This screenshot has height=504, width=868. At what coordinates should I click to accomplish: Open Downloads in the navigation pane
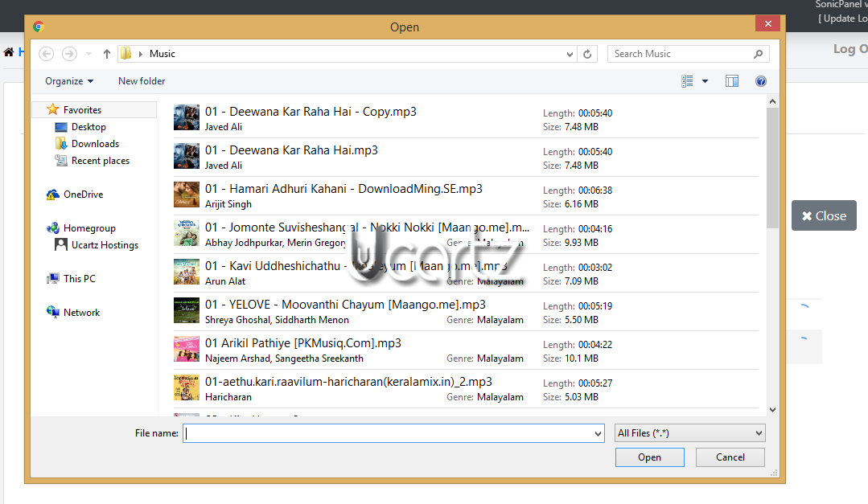pyautogui.click(x=95, y=144)
